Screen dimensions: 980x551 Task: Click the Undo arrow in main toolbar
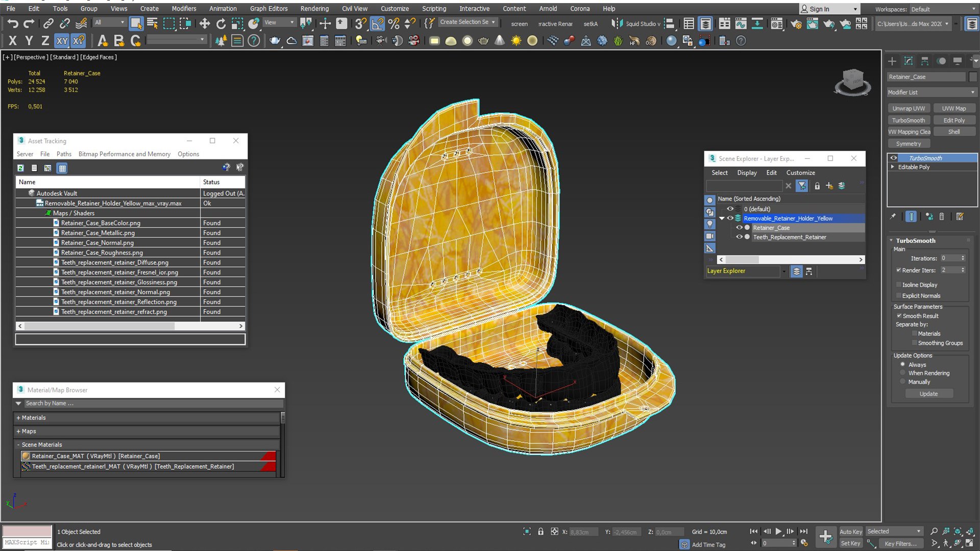(x=13, y=23)
